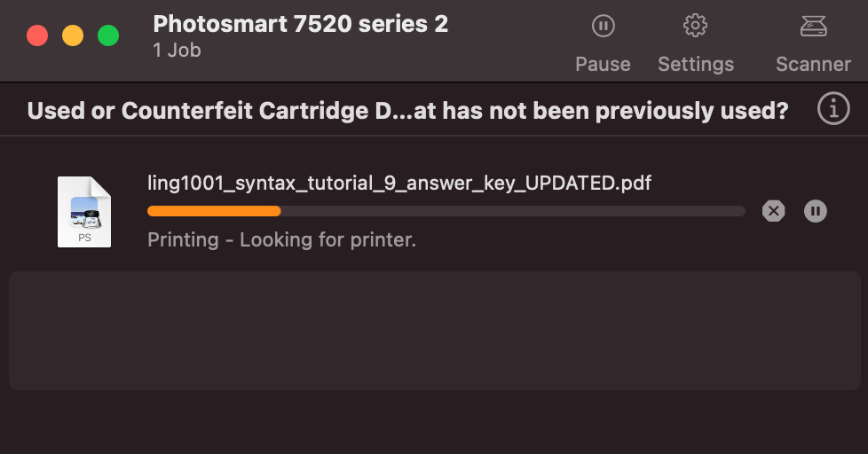Image resolution: width=868 pixels, height=454 pixels.
Task: Click the Used or Counterfeit Cartridge message
Action: pyautogui.click(x=407, y=111)
